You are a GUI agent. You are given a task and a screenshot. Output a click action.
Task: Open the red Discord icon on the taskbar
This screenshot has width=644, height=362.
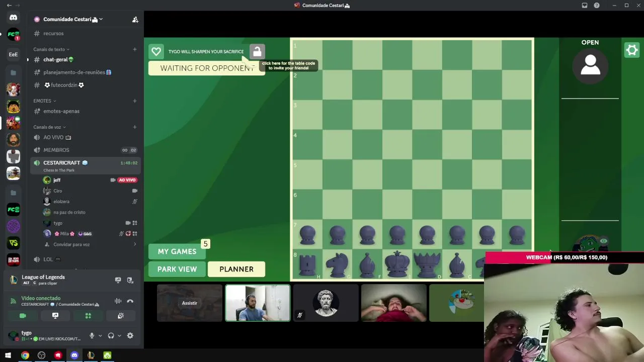[58, 355]
